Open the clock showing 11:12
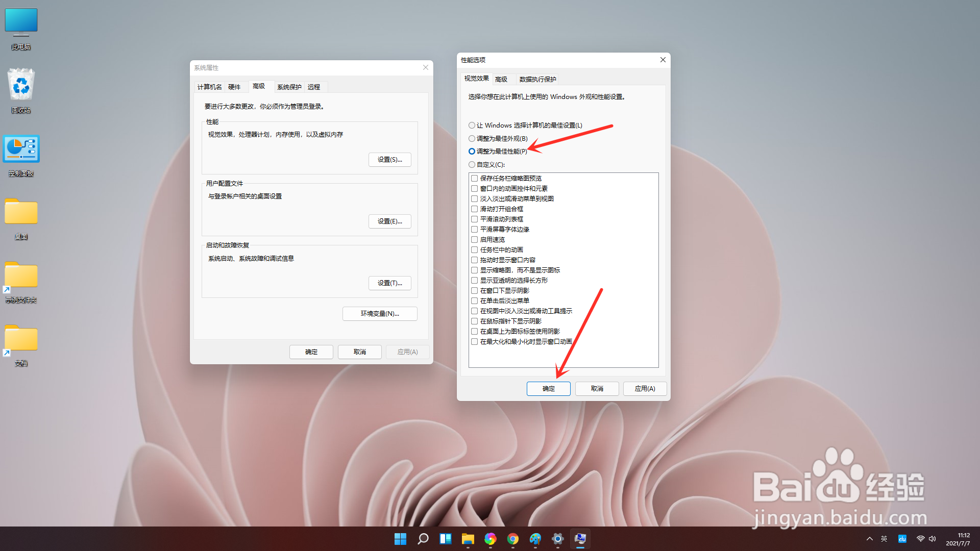Screen dimensions: 980x551 (958, 539)
